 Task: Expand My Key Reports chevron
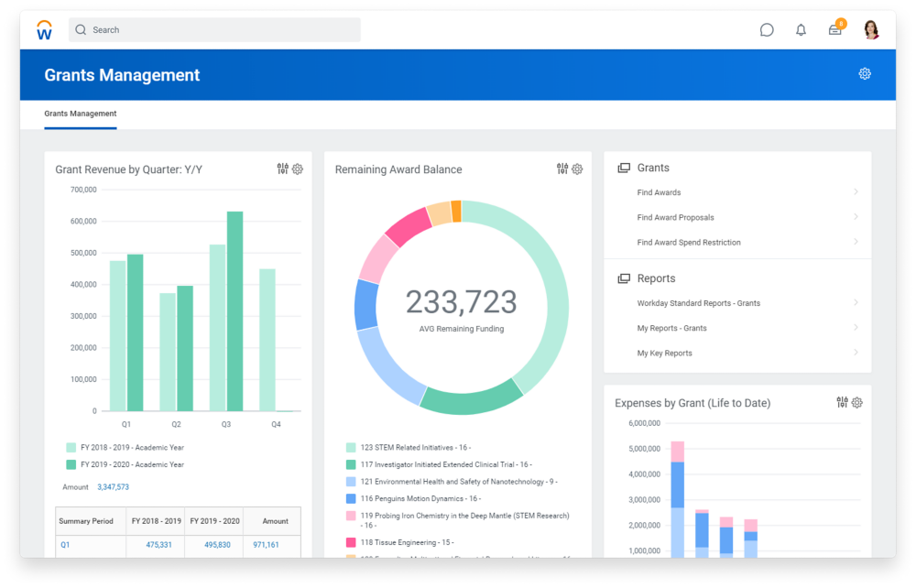[x=856, y=353]
